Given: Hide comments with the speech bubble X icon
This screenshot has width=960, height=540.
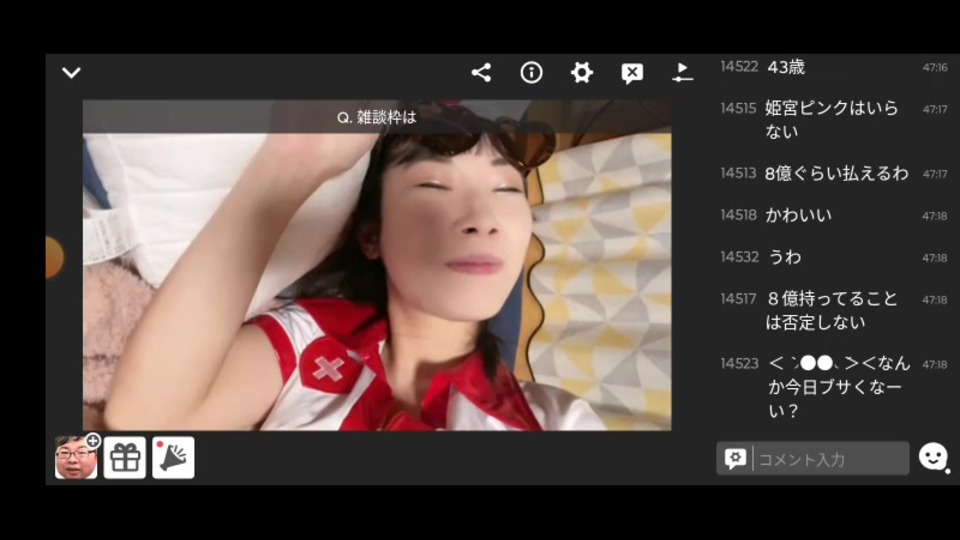Looking at the screenshot, I should coord(632,73).
